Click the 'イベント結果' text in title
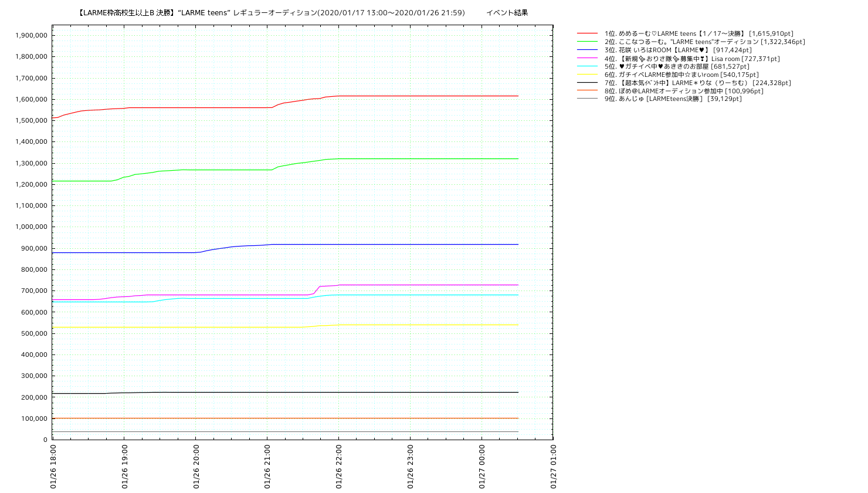The height and width of the screenshot is (493, 868). click(507, 12)
